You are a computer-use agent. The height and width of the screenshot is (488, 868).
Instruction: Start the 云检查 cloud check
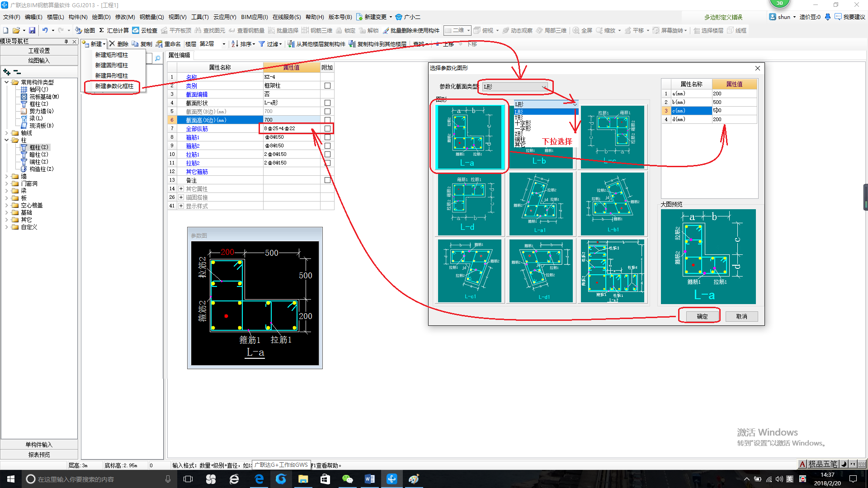(x=145, y=30)
